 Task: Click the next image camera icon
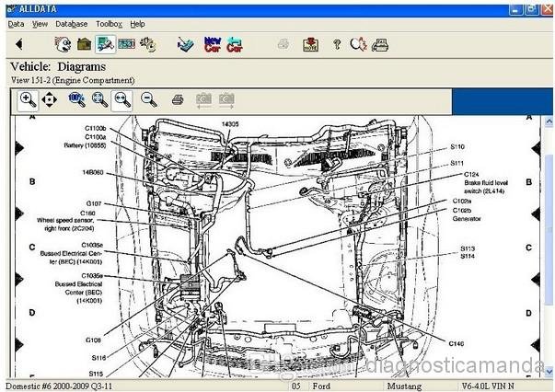coord(226,100)
